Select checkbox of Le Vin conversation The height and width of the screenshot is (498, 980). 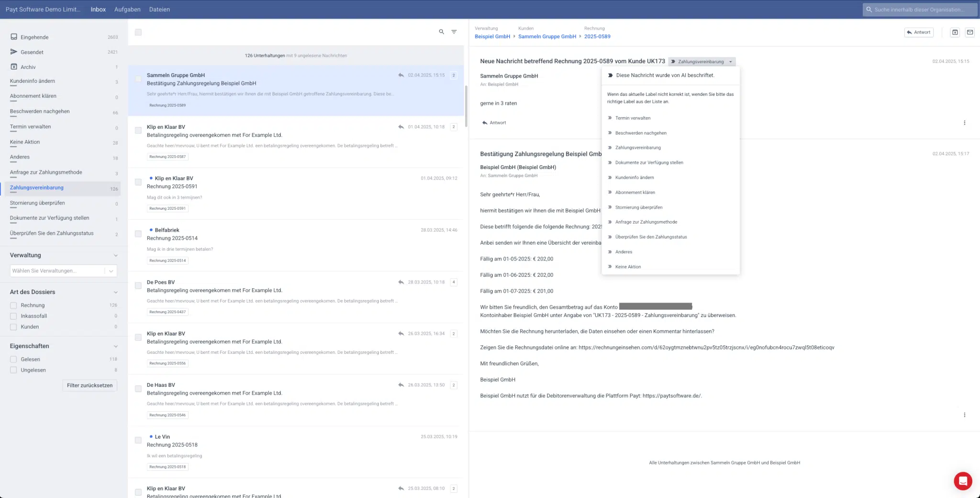click(x=138, y=440)
